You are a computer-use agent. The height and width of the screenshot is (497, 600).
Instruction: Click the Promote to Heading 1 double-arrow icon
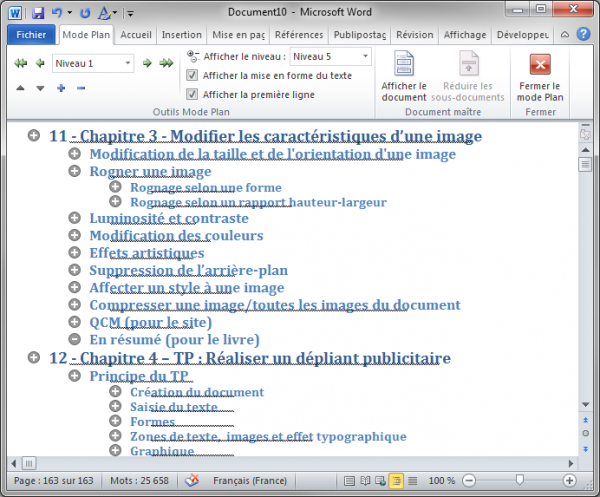(20, 63)
